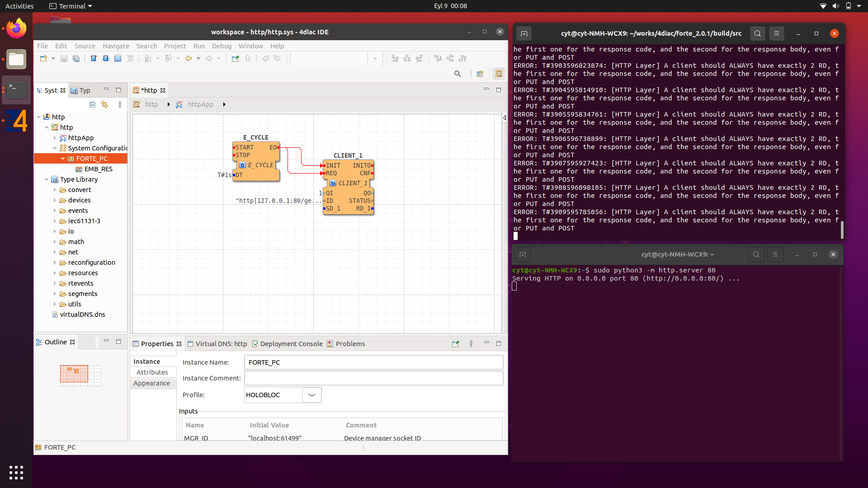Click search icon in lower terminal
The height and width of the screenshot is (488, 868).
pos(756,254)
